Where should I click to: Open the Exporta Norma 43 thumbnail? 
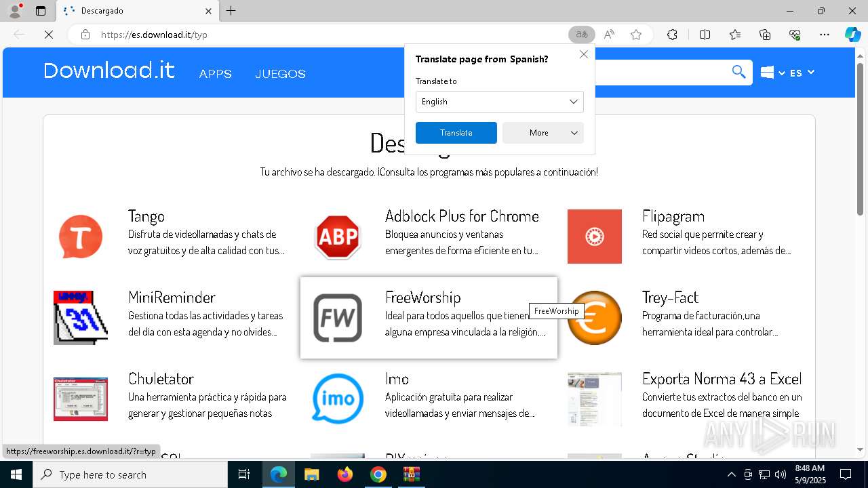coord(595,399)
